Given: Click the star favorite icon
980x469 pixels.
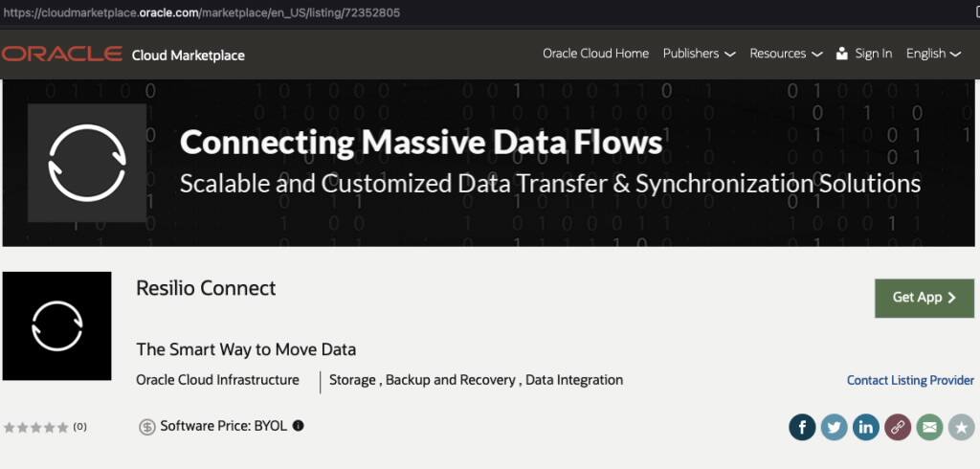Looking at the screenshot, I should (x=961, y=427).
